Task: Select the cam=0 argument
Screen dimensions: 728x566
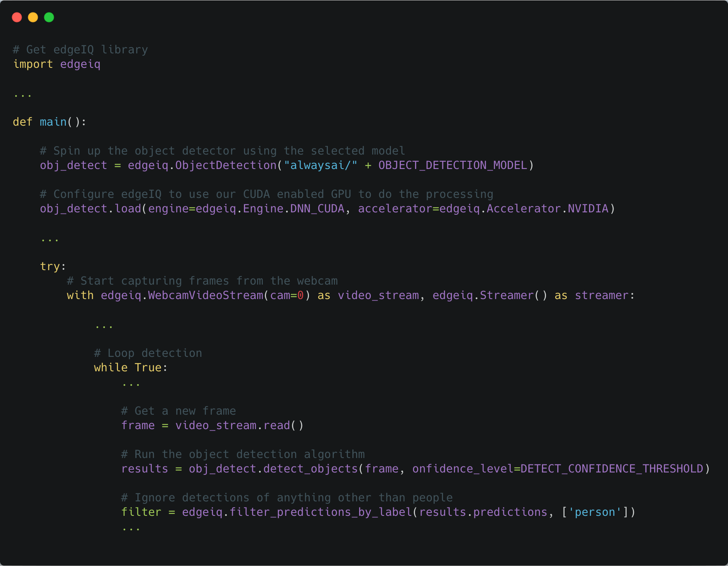Action: tap(286, 295)
